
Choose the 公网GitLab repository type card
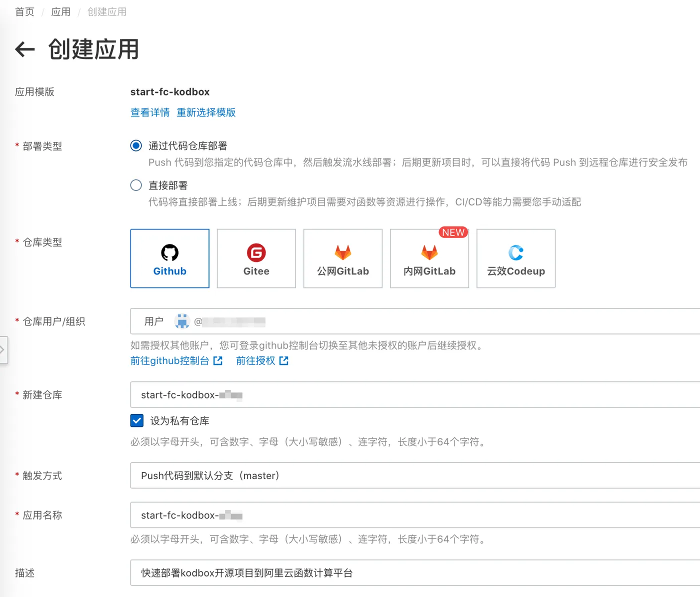click(343, 258)
